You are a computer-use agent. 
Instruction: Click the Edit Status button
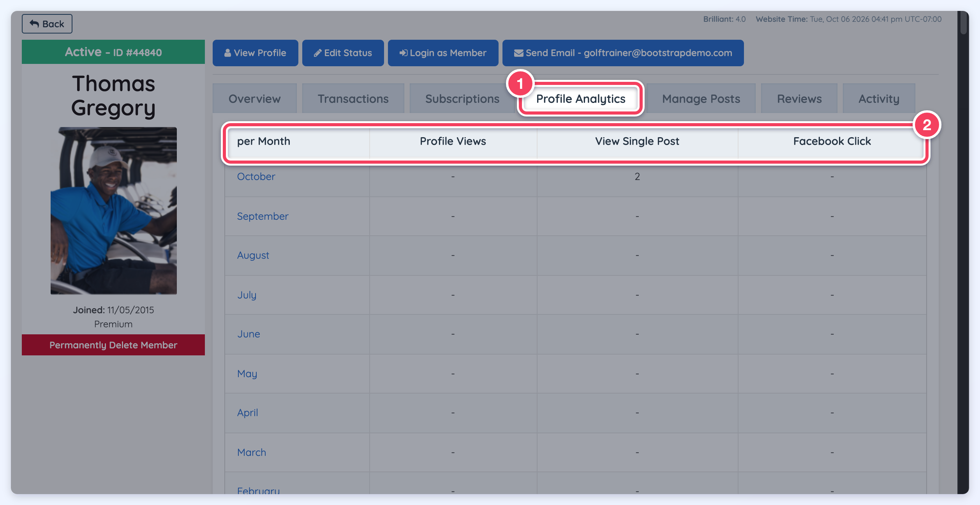343,53
